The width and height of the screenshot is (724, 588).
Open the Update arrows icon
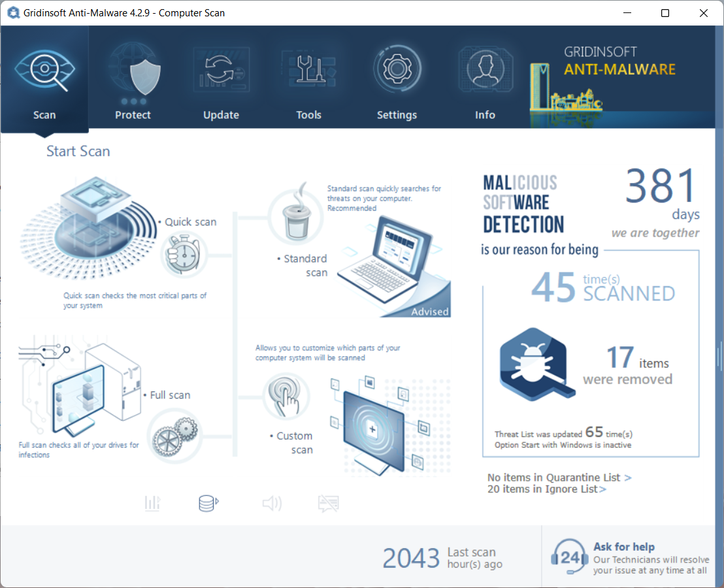(x=221, y=71)
